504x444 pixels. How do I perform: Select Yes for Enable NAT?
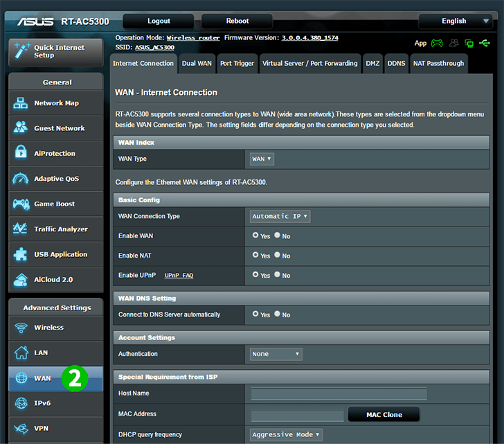255,255
